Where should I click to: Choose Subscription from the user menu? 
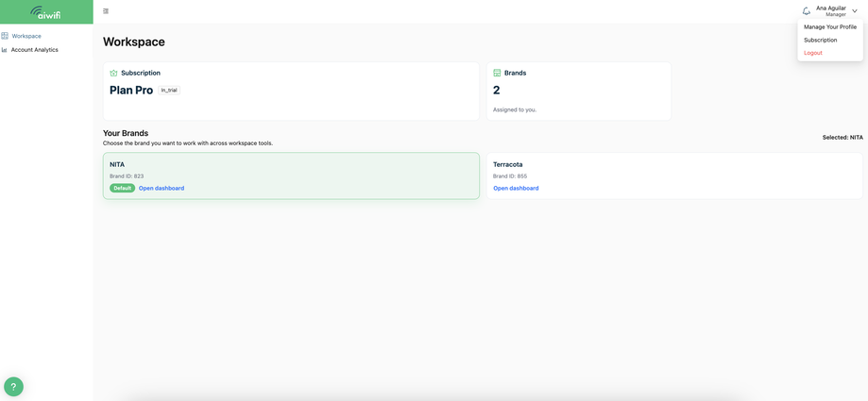point(821,40)
